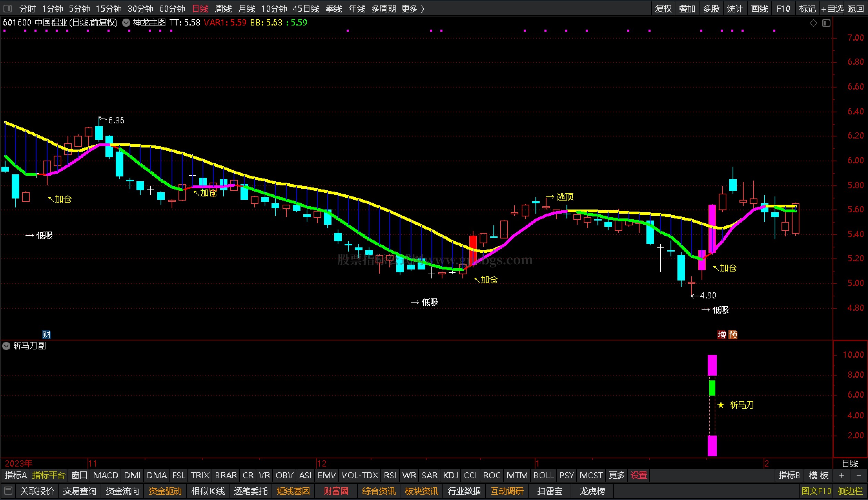Open 资金驱动 in the bottom bar
Image resolution: width=868 pixels, height=500 pixels.
165,491
